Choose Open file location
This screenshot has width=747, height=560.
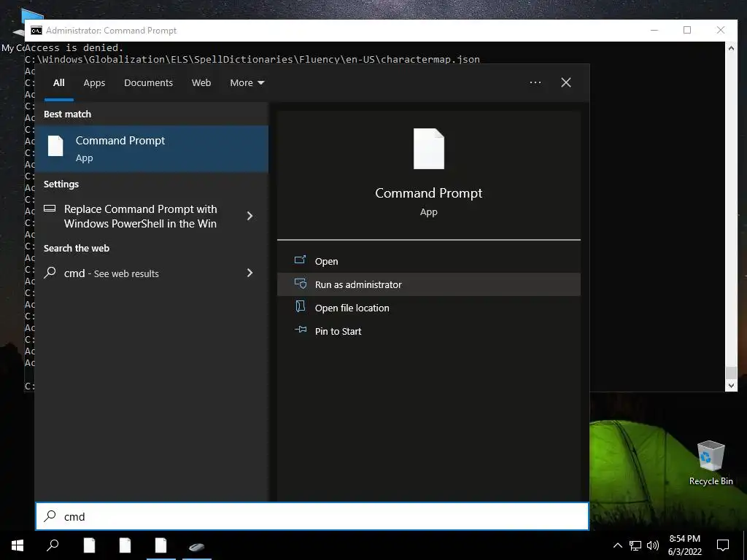(428, 308)
